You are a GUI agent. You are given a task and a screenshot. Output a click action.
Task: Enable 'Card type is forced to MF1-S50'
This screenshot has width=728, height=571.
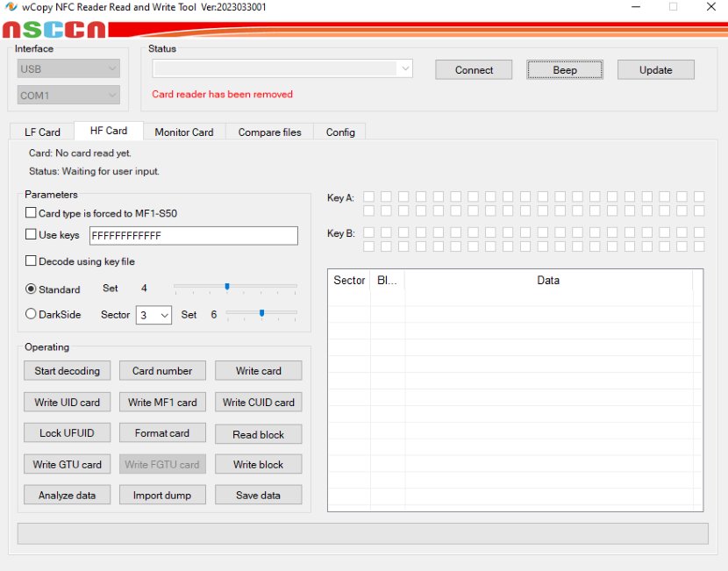point(32,213)
